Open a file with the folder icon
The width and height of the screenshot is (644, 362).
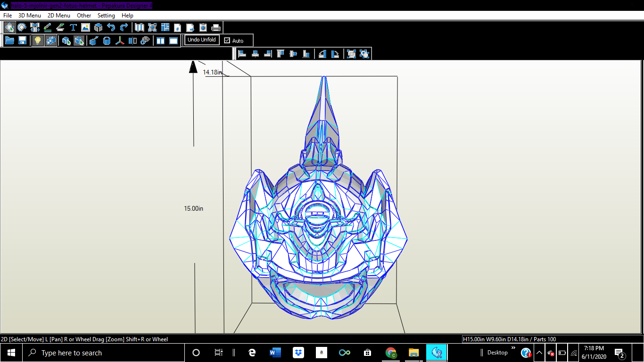pos(9,41)
